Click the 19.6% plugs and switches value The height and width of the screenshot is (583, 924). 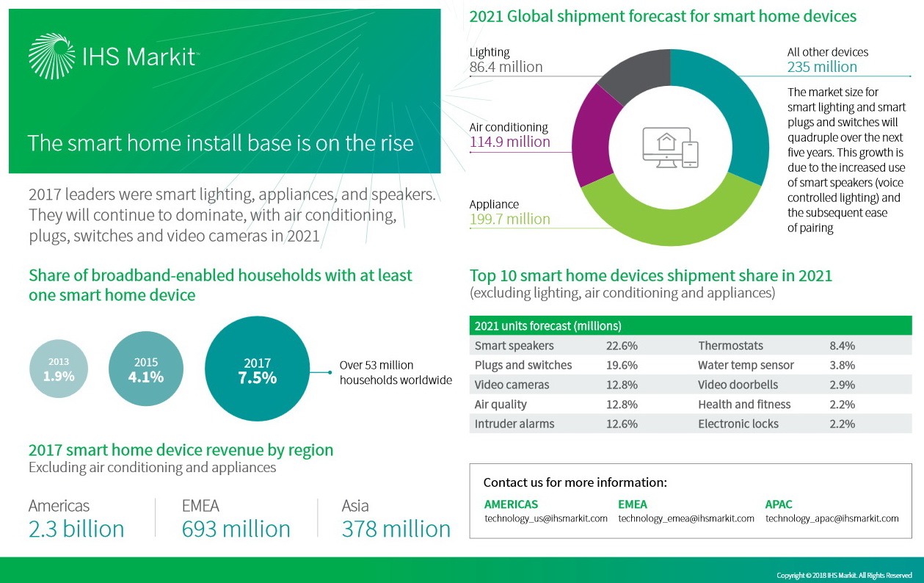tap(622, 365)
